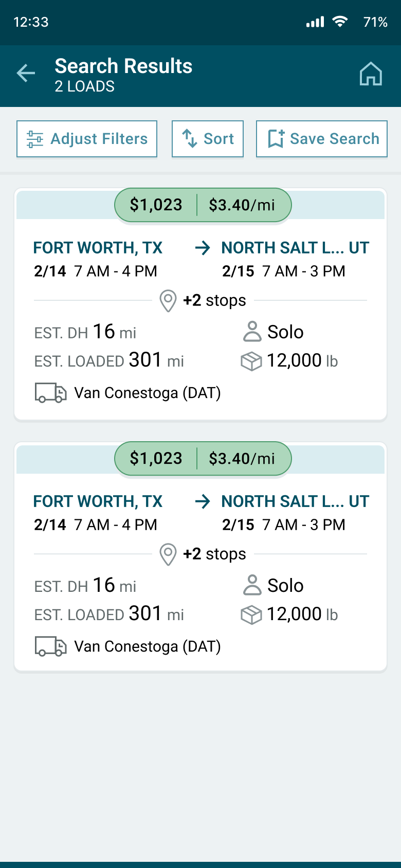Expand the +2 stops on second load

(214, 554)
